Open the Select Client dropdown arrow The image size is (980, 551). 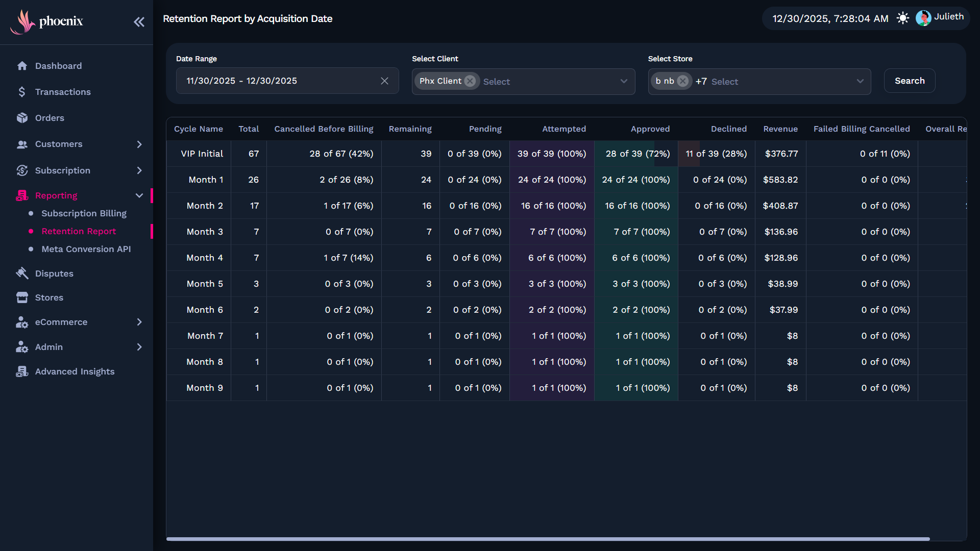click(x=624, y=82)
